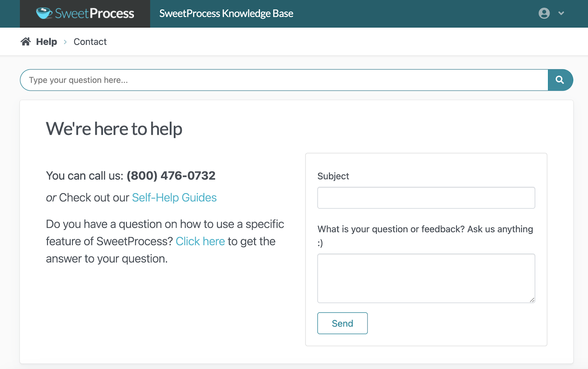This screenshot has width=588, height=369.
Task: Click the phone number (800) 476-0732
Action: coord(171,176)
